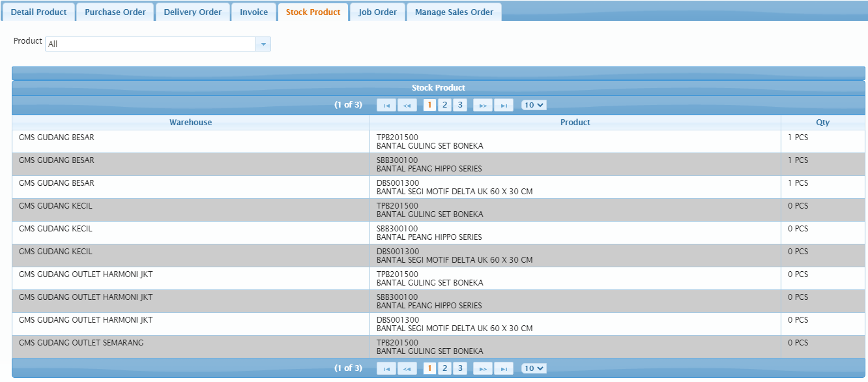Open rows-per-page dropdown in top paginator
Viewport: 868px width, 382px height.
pos(534,105)
